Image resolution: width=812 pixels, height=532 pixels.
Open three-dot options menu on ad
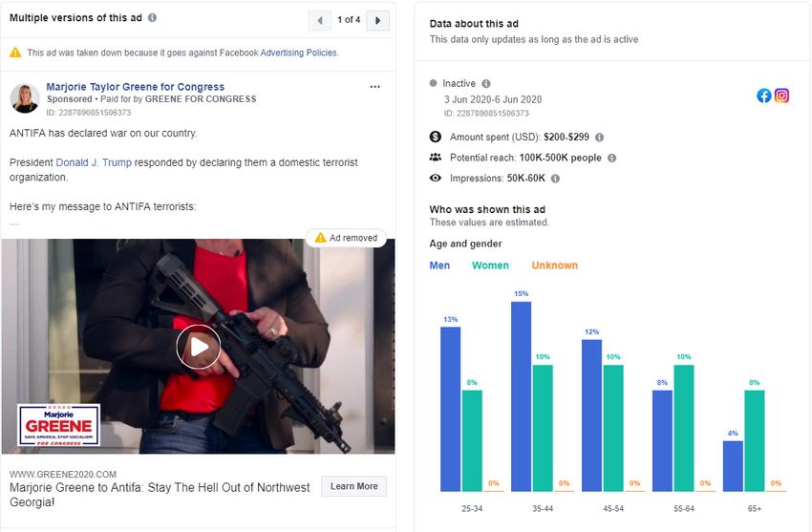coord(374,86)
